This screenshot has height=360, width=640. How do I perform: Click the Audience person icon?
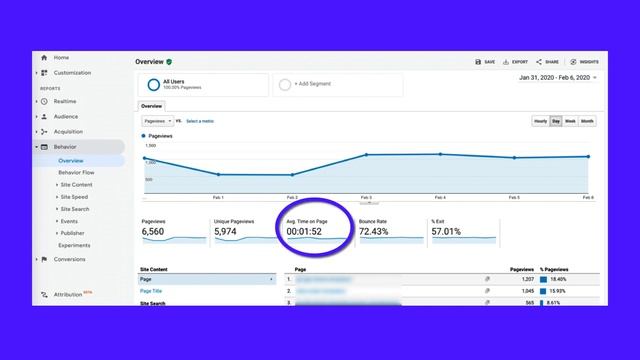tap(44, 117)
